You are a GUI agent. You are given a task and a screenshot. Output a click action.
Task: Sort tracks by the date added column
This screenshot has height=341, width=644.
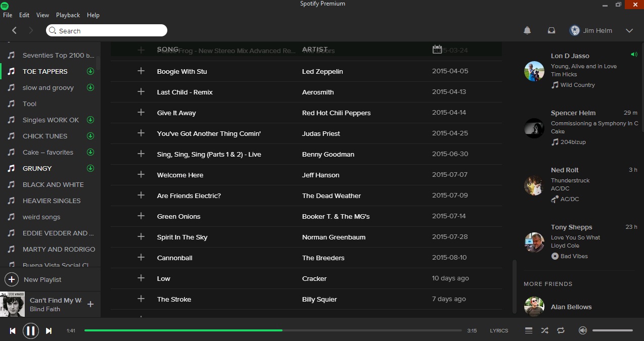pyautogui.click(x=437, y=50)
